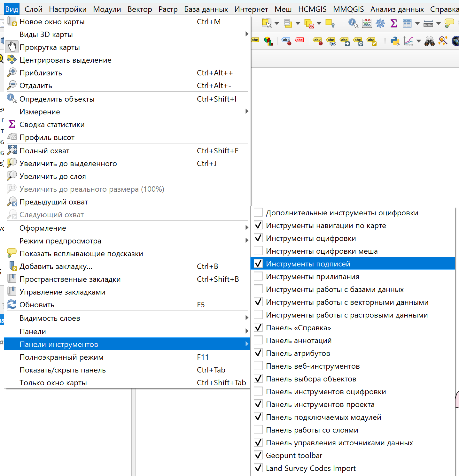The width and height of the screenshot is (459, 476).
Task: Click the Change Label Properties pencil icon
Action: pos(371,42)
